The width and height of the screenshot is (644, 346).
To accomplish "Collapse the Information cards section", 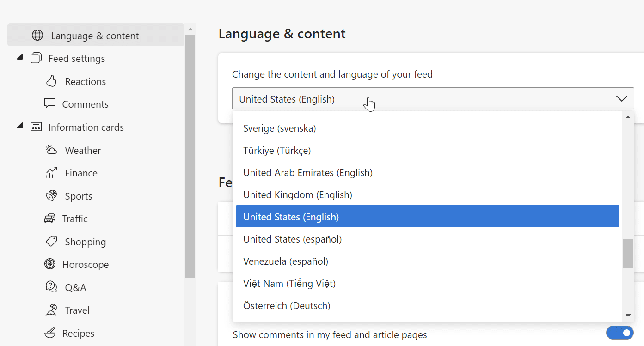I will (19, 126).
